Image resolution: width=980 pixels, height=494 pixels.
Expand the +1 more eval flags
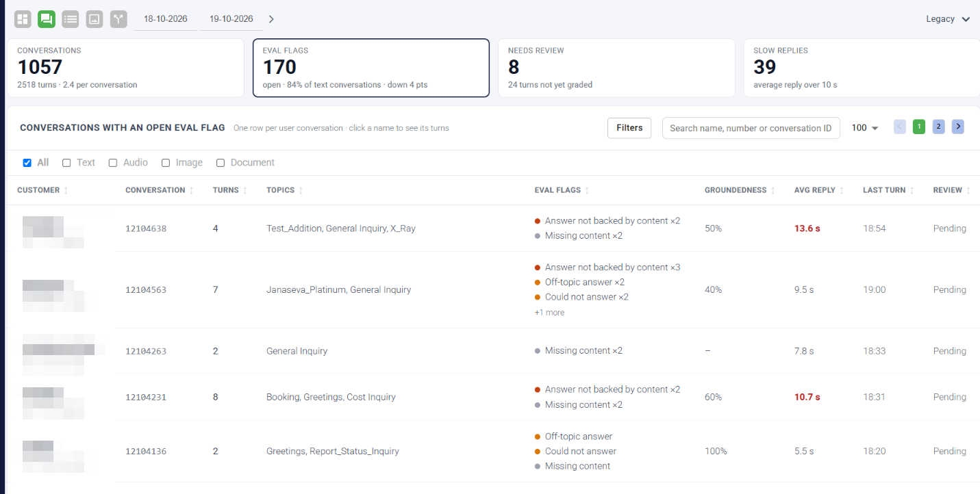coord(549,313)
